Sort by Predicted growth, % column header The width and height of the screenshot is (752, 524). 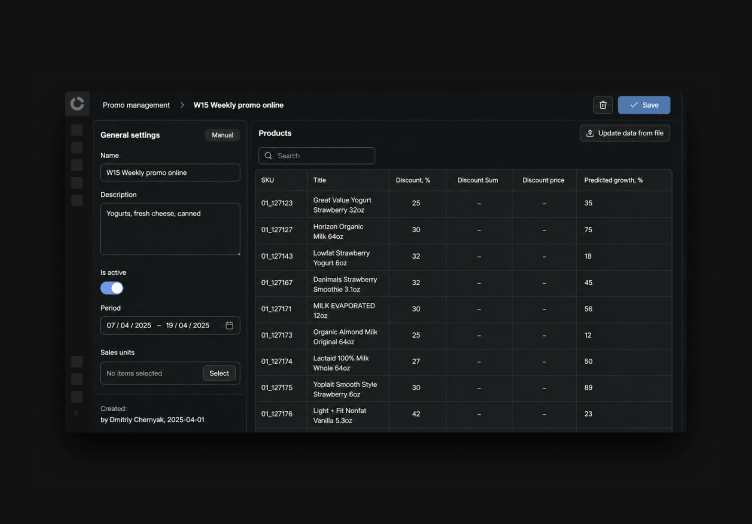pos(613,180)
